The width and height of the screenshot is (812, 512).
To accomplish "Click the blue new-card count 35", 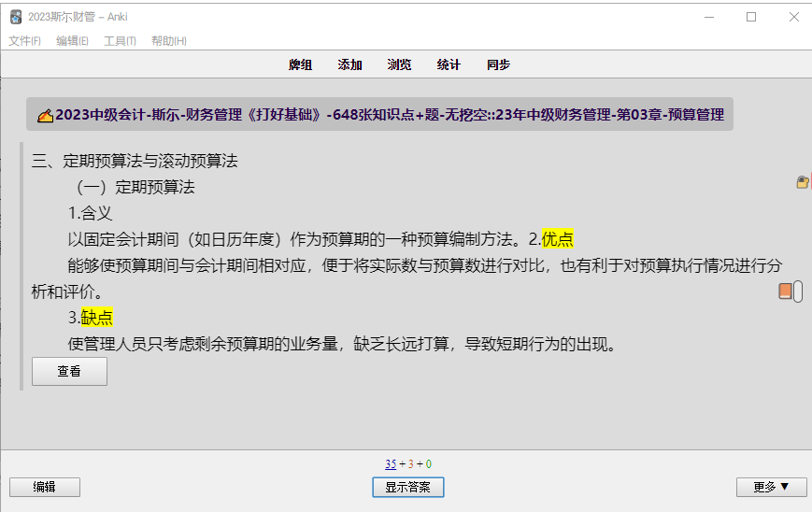I will click(391, 464).
